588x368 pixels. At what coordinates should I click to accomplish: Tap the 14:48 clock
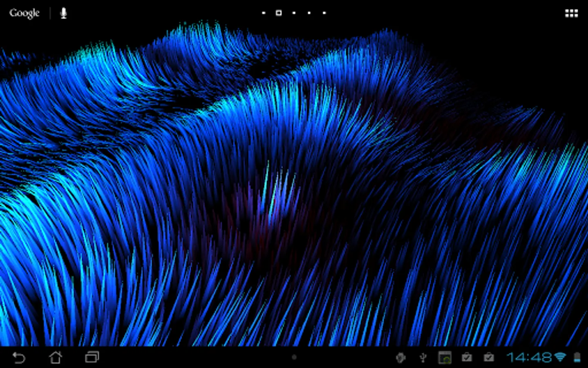(x=529, y=358)
